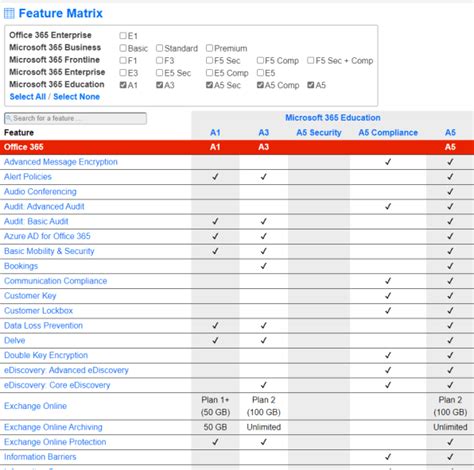This screenshot has height=470, width=474.
Task: Open the Bookings feature link
Action: [x=21, y=266]
